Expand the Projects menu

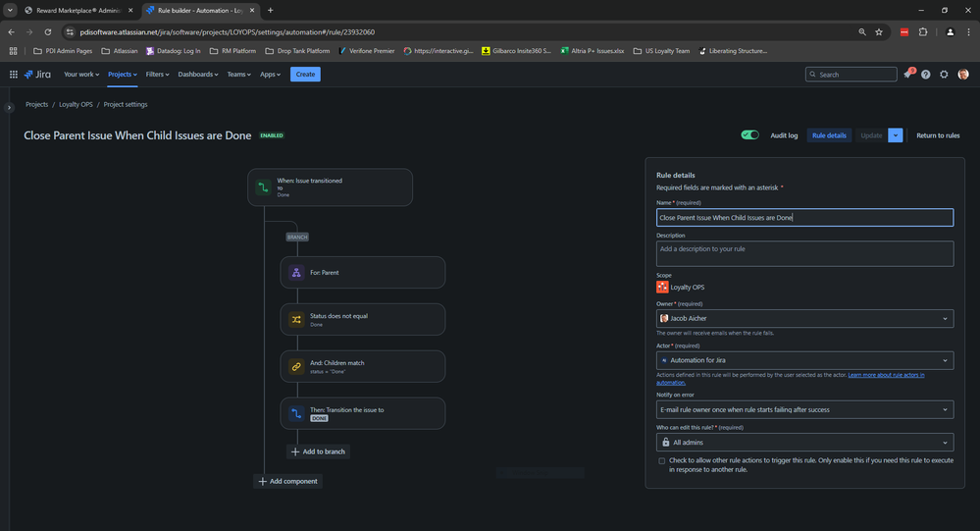click(x=122, y=75)
